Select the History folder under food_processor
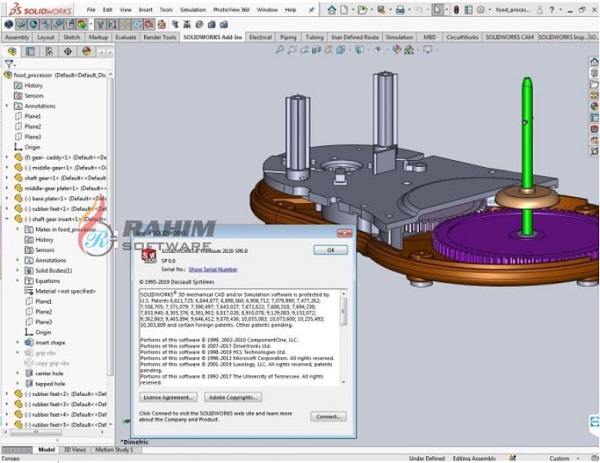 point(33,86)
